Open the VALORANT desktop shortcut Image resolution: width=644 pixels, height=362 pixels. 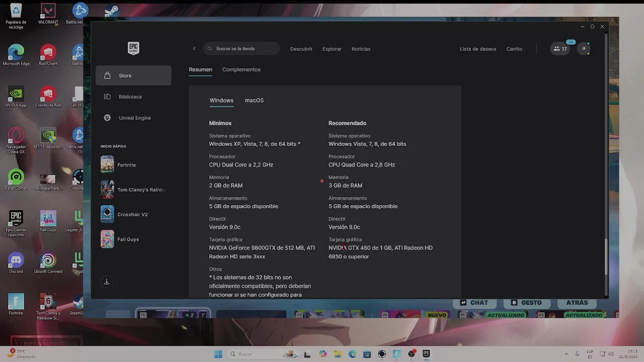point(48,14)
